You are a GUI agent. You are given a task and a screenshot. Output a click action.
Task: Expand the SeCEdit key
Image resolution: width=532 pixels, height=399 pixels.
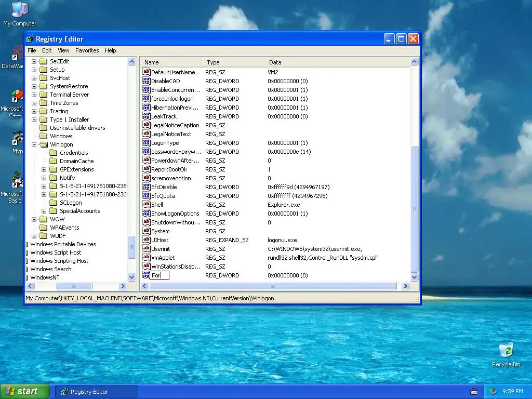click(34, 61)
